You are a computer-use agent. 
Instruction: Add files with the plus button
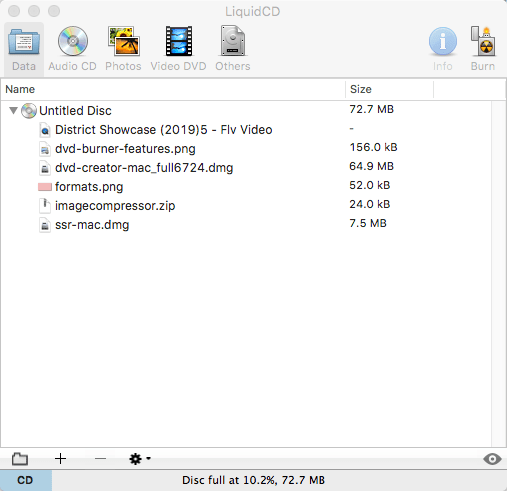tap(60, 459)
